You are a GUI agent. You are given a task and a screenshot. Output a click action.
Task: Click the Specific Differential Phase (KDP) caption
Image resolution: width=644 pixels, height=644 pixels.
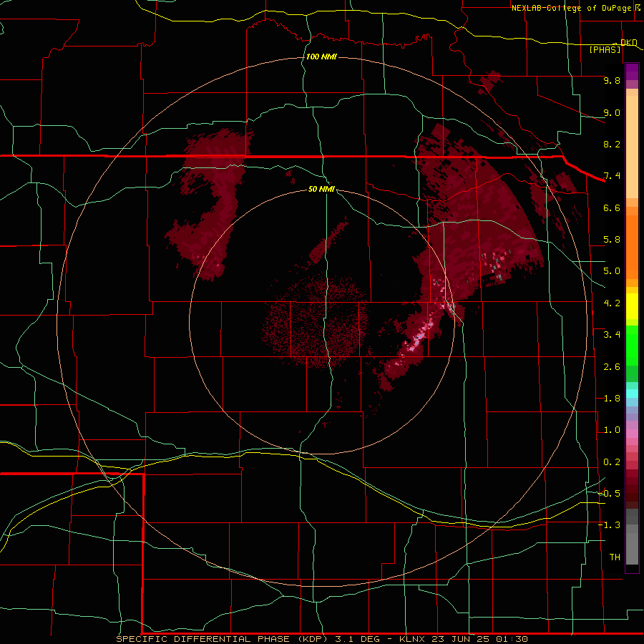point(223,639)
